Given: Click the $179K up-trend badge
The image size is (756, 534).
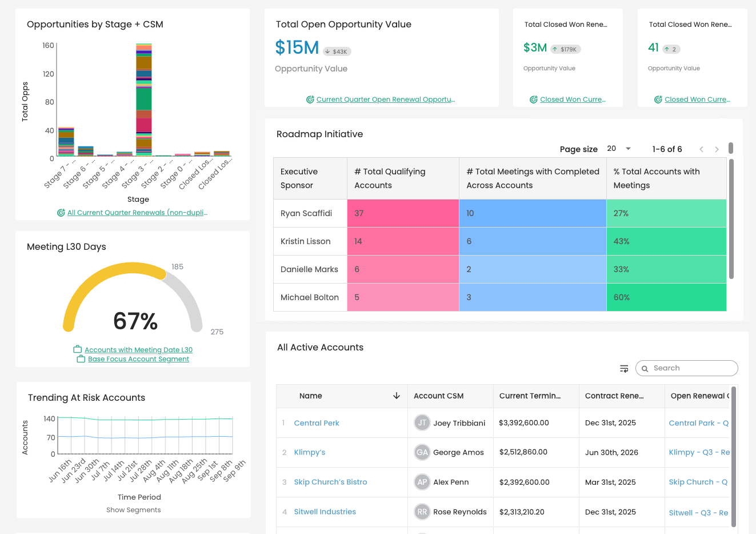Looking at the screenshot, I should point(566,49).
